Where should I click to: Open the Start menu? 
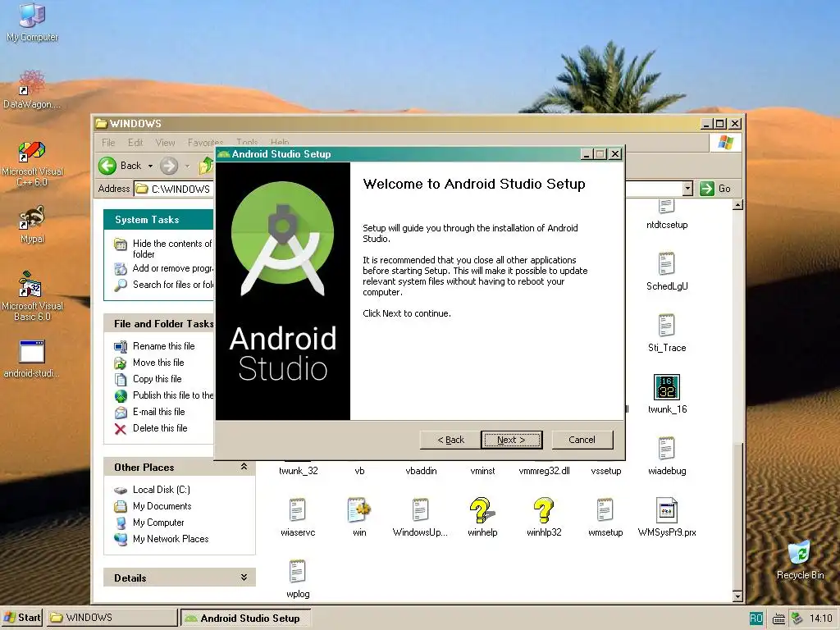(22, 618)
